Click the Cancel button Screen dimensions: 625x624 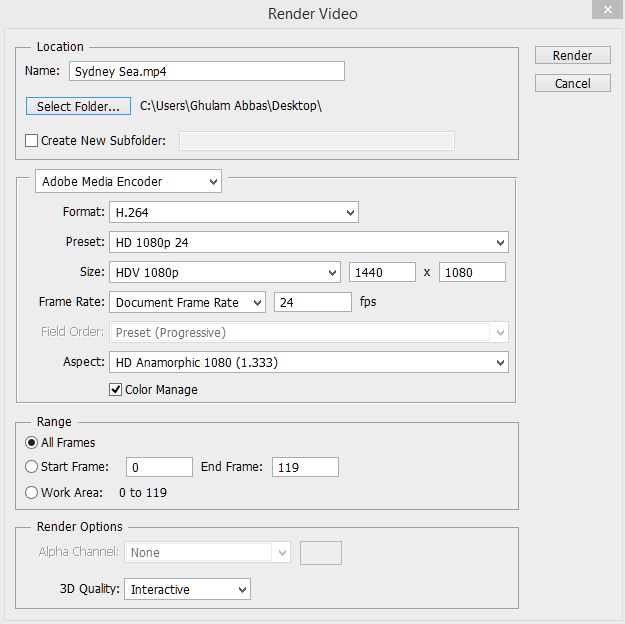click(571, 83)
